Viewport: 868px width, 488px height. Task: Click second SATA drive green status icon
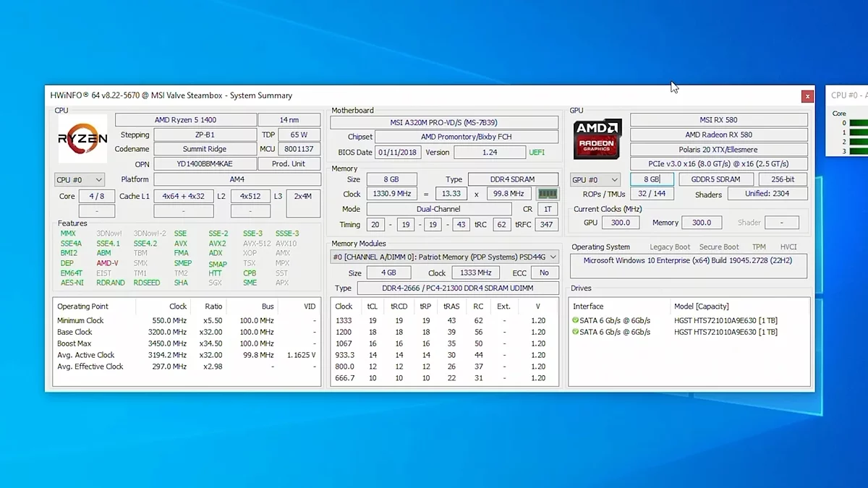pyautogui.click(x=576, y=332)
